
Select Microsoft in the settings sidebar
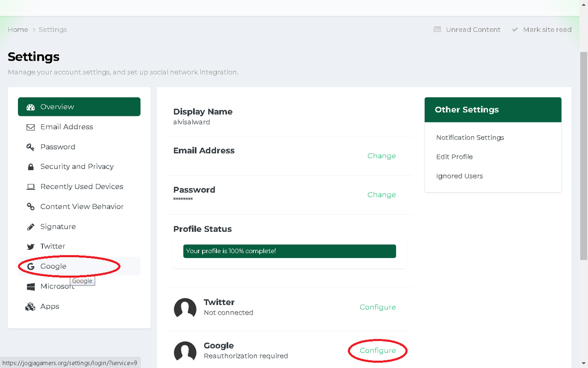coord(79,286)
